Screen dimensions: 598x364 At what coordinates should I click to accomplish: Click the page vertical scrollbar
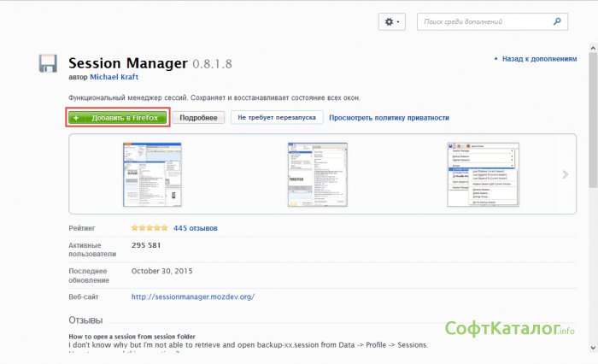(x=591, y=171)
